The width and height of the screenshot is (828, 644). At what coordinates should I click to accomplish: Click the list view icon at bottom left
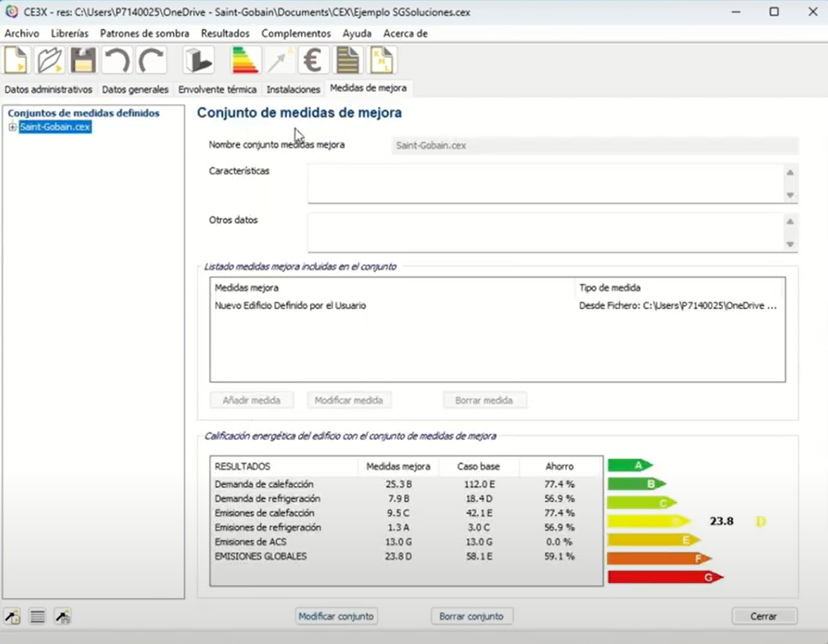[x=37, y=615]
